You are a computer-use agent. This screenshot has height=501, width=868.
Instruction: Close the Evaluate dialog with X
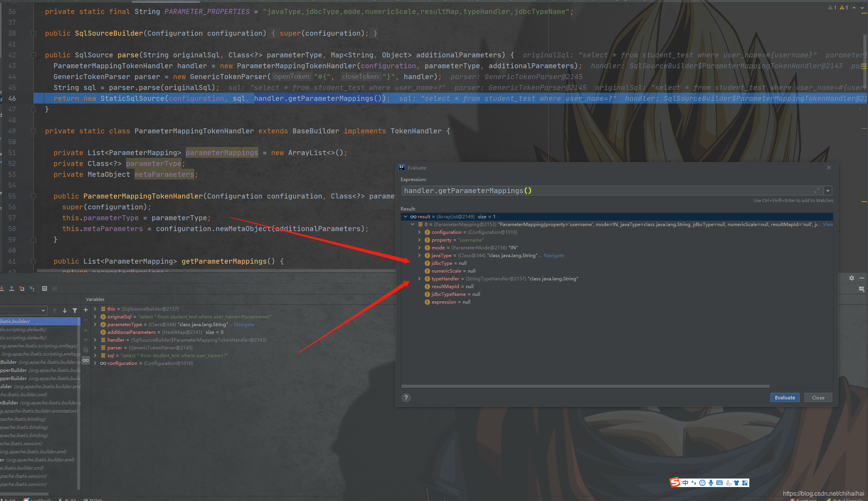click(829, 168)
